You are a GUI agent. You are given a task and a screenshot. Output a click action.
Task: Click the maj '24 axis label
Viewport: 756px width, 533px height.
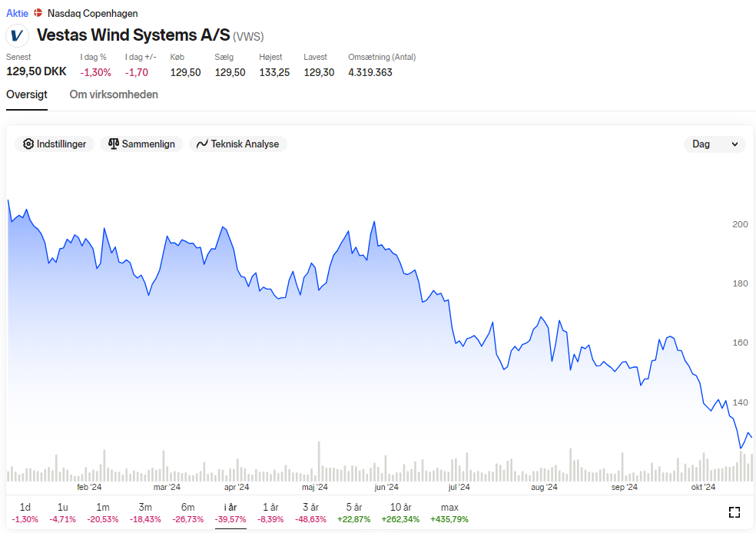pyautogui.click(x=315, y=487)
